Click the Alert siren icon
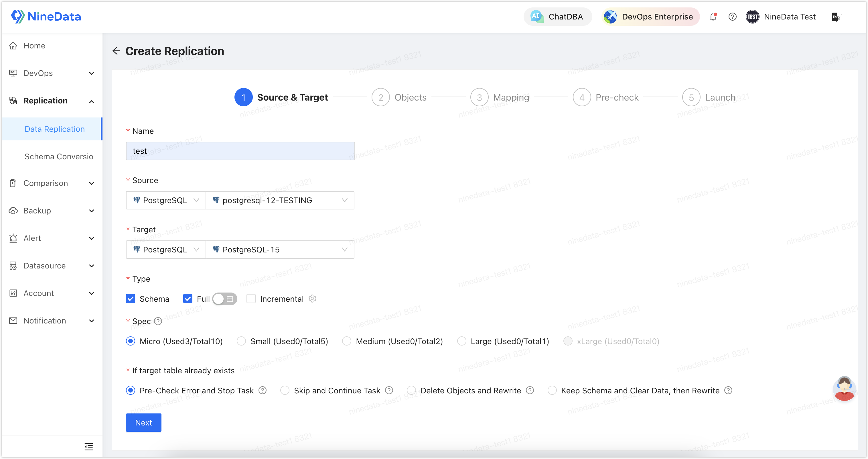This screenshot has width=868, height=459. [13, 238]
